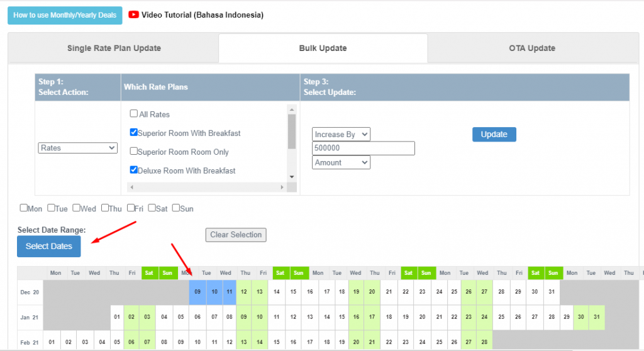Click the Select Dates button
The width and height of the screenshot is (644, 351).
click(x=49, y=246)
